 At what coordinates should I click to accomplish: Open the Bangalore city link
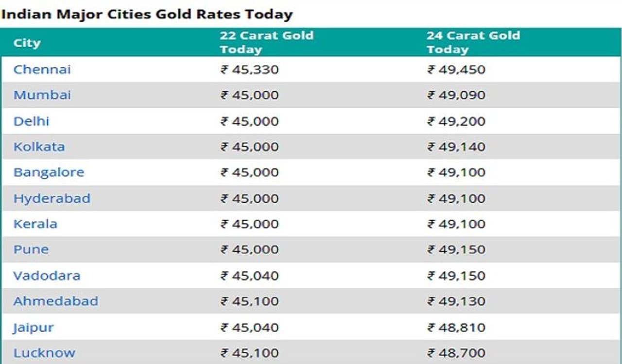pos(49,172)
